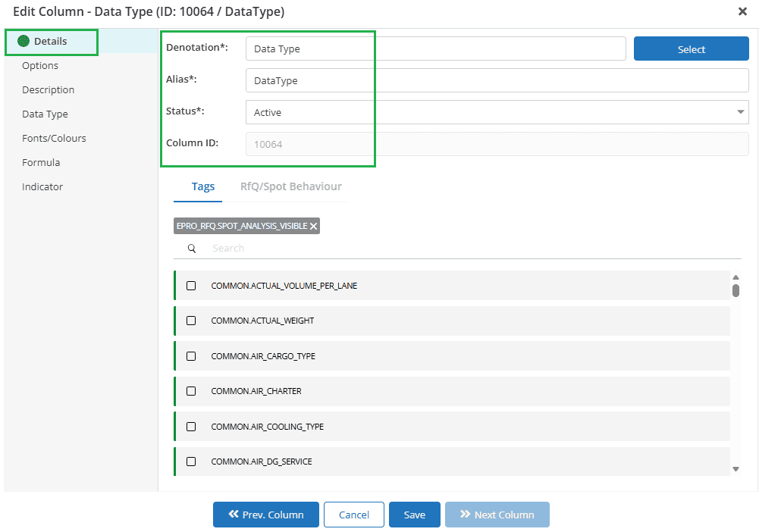Go to Fonts/Colours in the sidebar
Image resolution: width=759 pixels, height=532 pixels.
click(x=55, y=139)
